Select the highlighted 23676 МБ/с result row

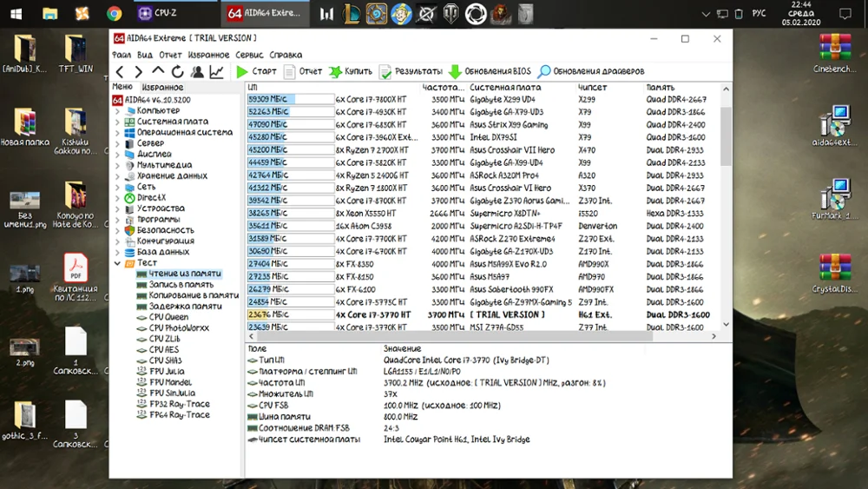coord(483,314)
